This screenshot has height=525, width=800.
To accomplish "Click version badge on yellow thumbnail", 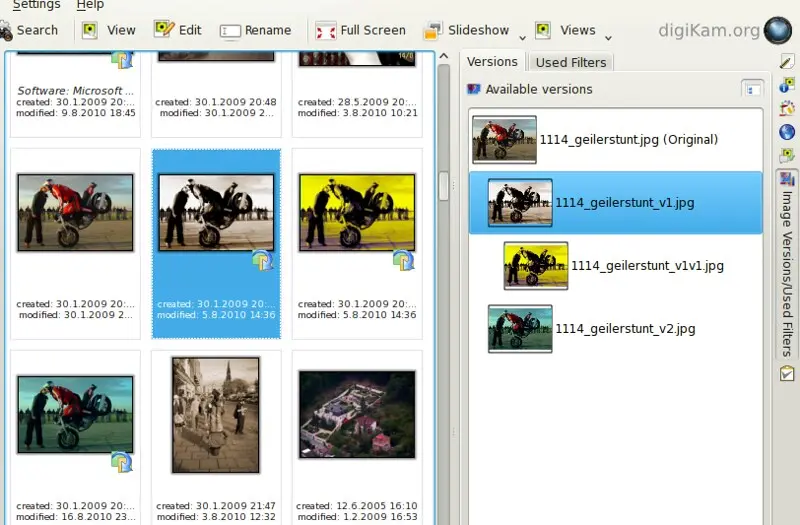I will click(x=404, y=260).
